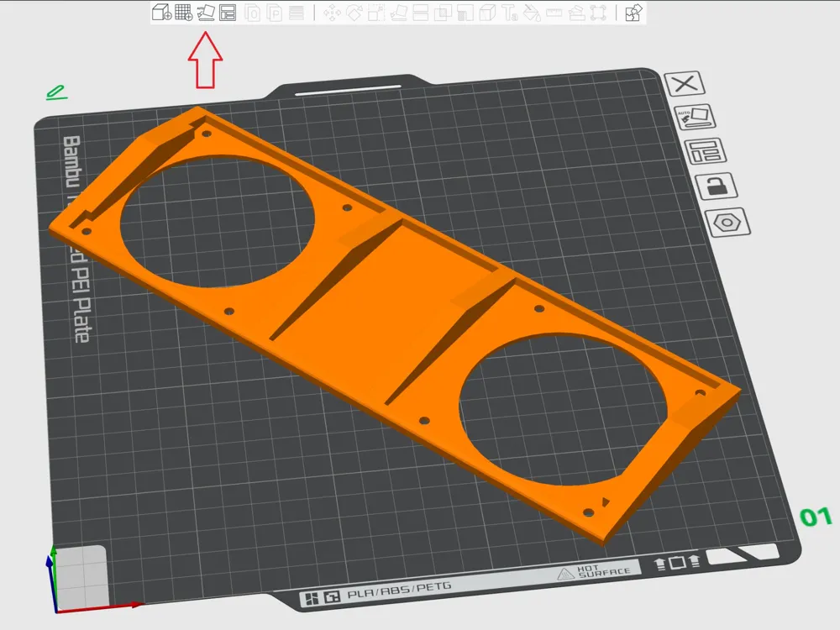This screenshot has height=630, width=840.
Task: Open the Text shape tool
Action: pyautogui.click(x=509, y=13)
